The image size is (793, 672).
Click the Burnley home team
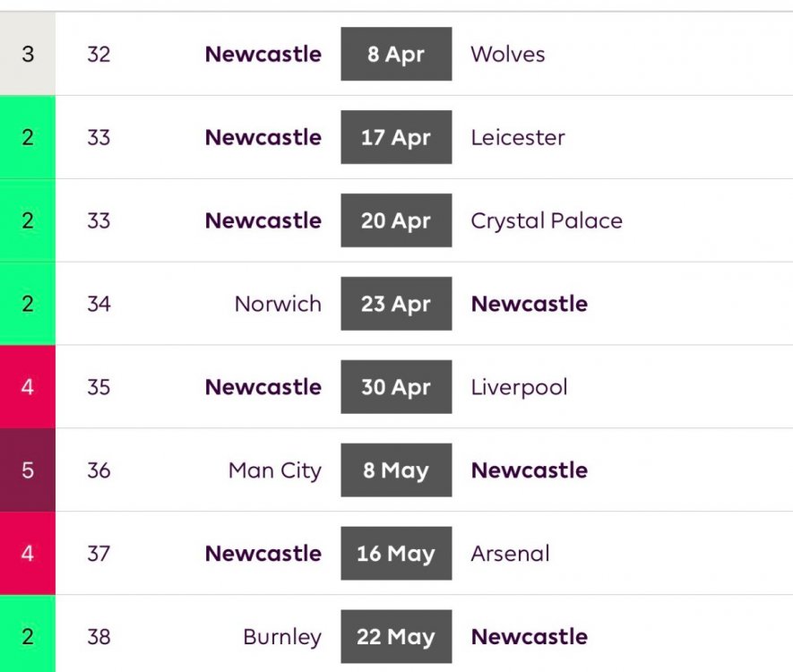281,637
